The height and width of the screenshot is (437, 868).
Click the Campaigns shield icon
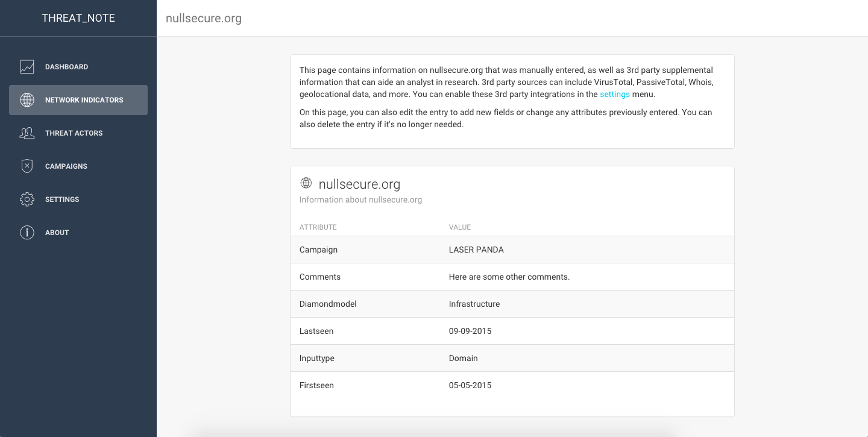[27, 166]
